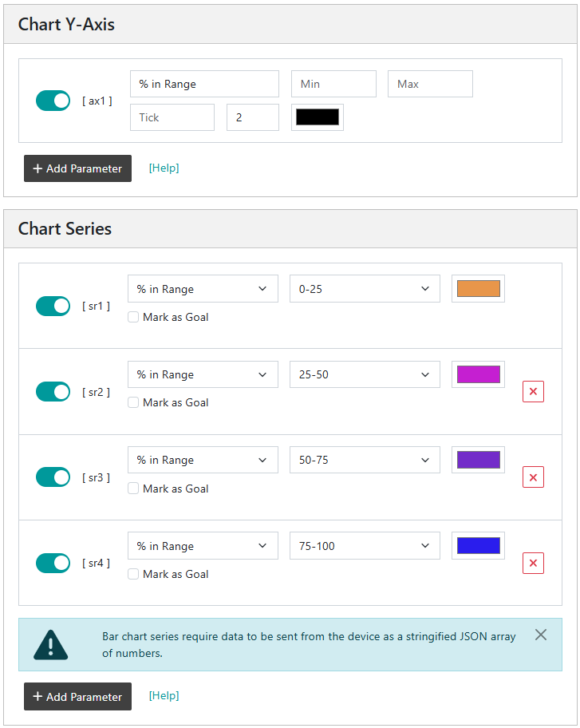This screenshot has height=728, width=580.
Task: Turn off the sr3 series toggle
Action: (53, 477)
